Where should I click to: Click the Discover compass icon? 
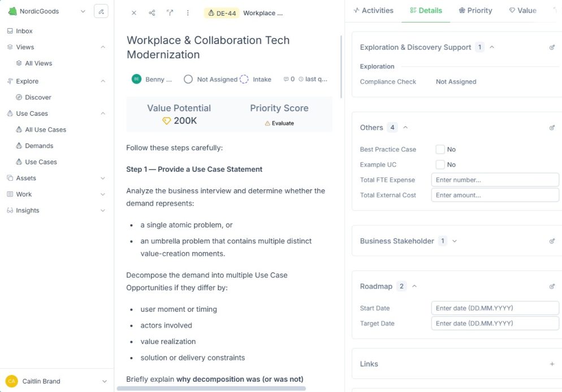pos(19,97)
